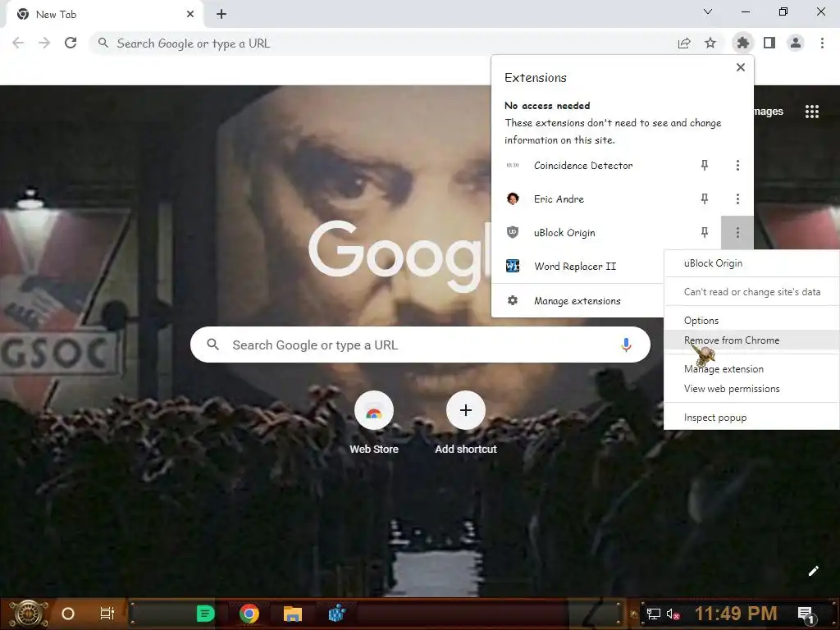Click the uBlock Origin shield icon
840x630 pixels.
(x=513, y=232)
